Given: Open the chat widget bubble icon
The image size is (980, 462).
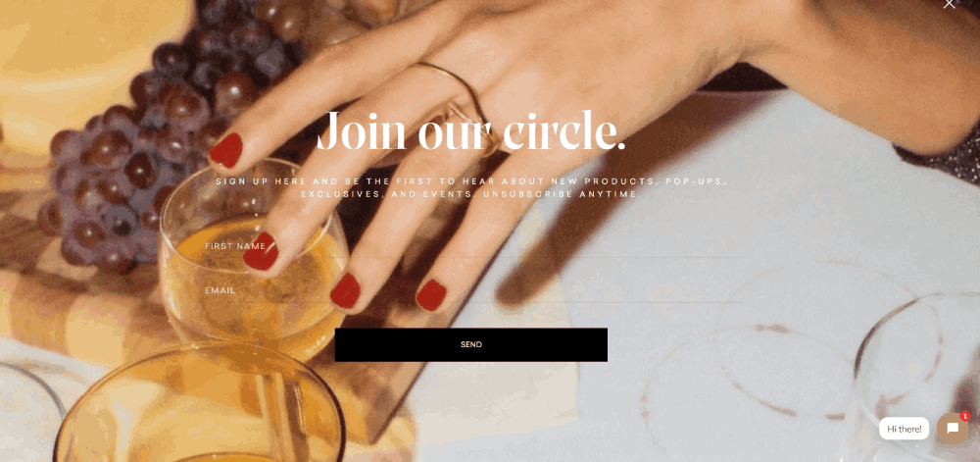Looking at the screenshot, I should tap(953, 429).
